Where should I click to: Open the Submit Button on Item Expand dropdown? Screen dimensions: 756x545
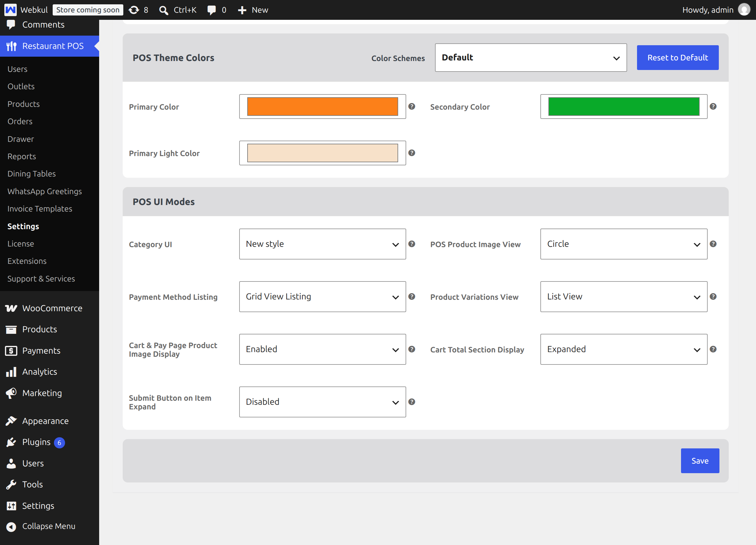(322, 402)
